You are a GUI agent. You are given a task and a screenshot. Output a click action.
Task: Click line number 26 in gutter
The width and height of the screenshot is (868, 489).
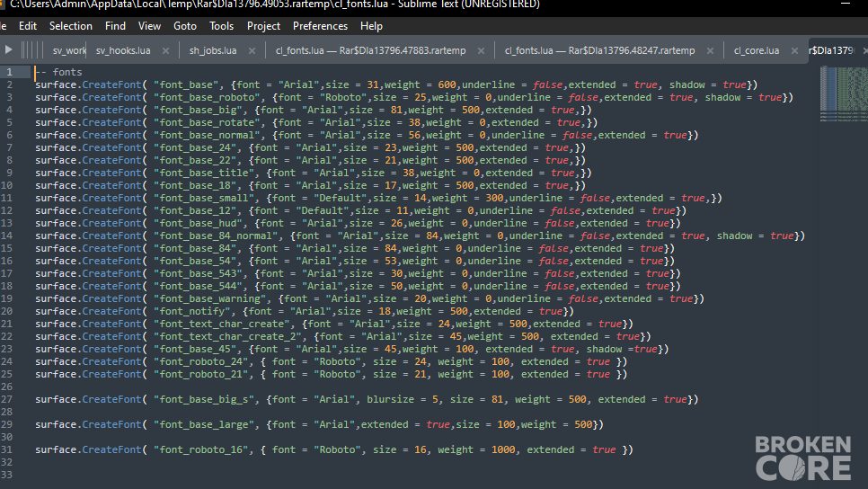(x=6, y=387)
